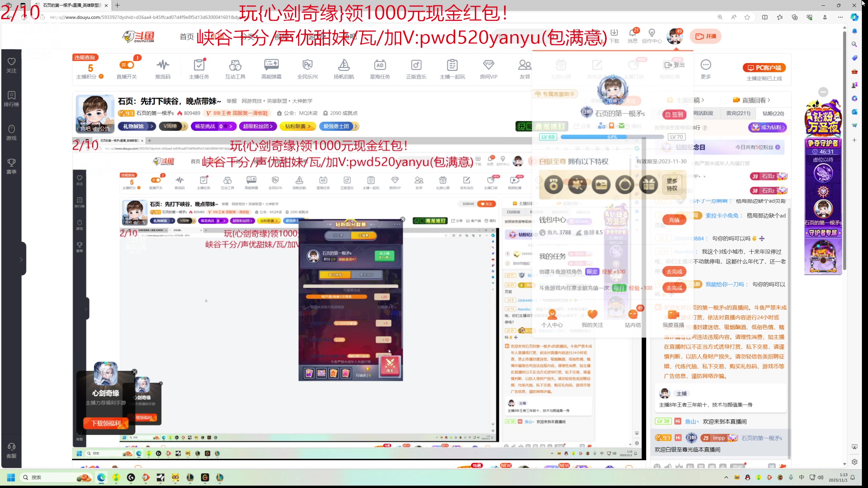Expand 钻粉联赛 badge arrow
Screen dimensions: 868x488
tap(310, 126)
